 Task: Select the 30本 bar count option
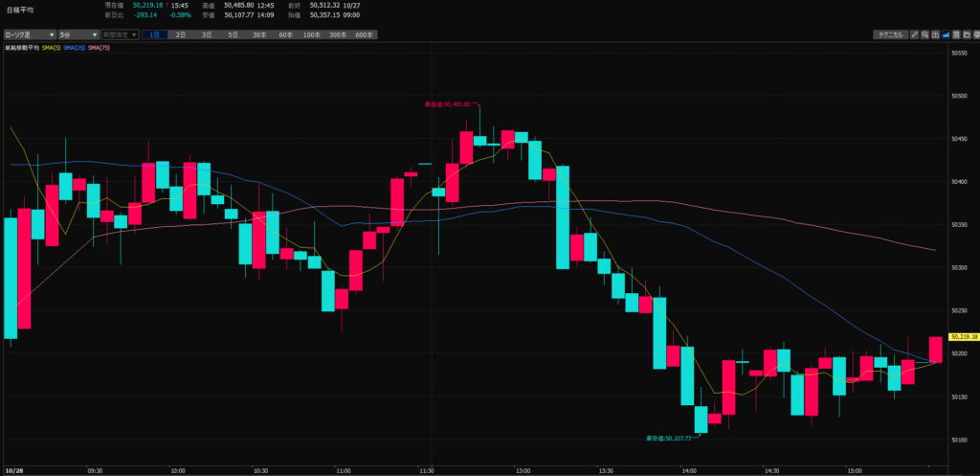pos(259,34)
